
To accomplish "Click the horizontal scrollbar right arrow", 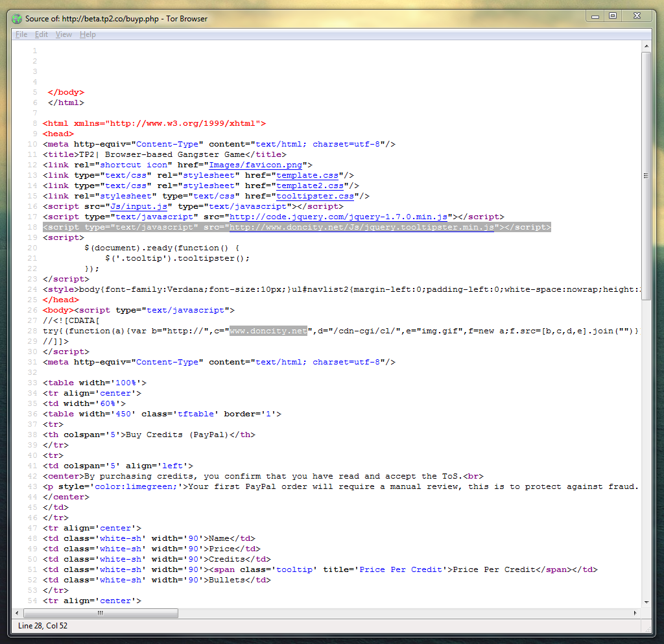I will coord(635,613).
